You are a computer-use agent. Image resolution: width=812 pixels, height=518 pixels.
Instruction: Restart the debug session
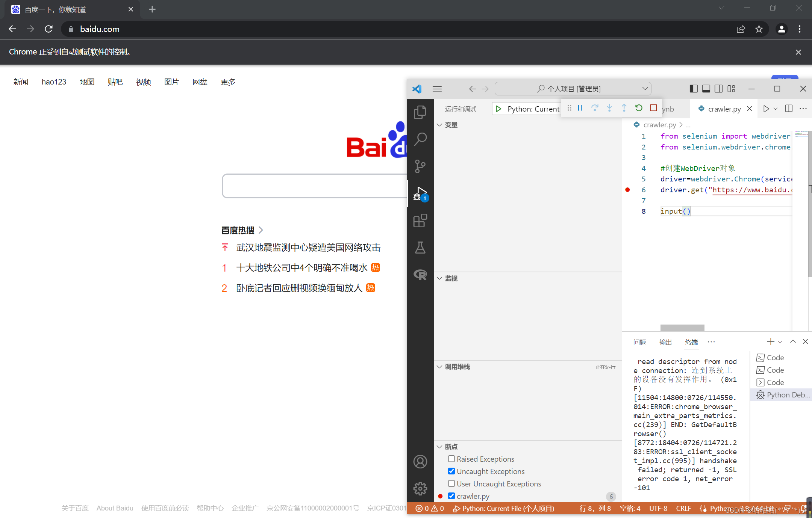pos(639,108)
